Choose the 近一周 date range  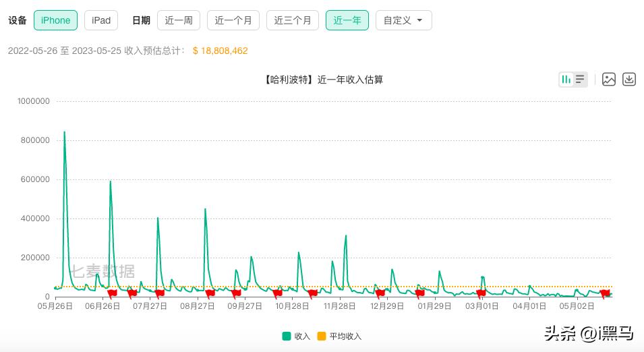(179, 20)
